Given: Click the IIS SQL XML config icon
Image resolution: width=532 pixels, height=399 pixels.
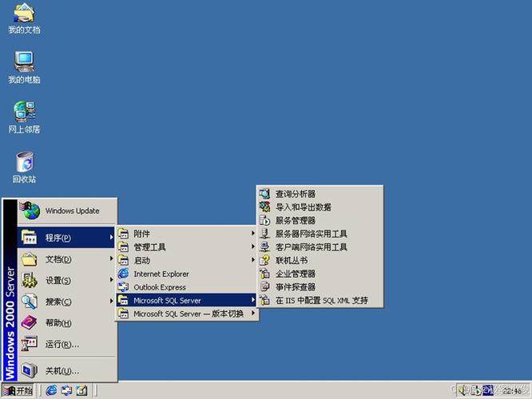Looking at the screenshot, I should [x=264, y=300].
